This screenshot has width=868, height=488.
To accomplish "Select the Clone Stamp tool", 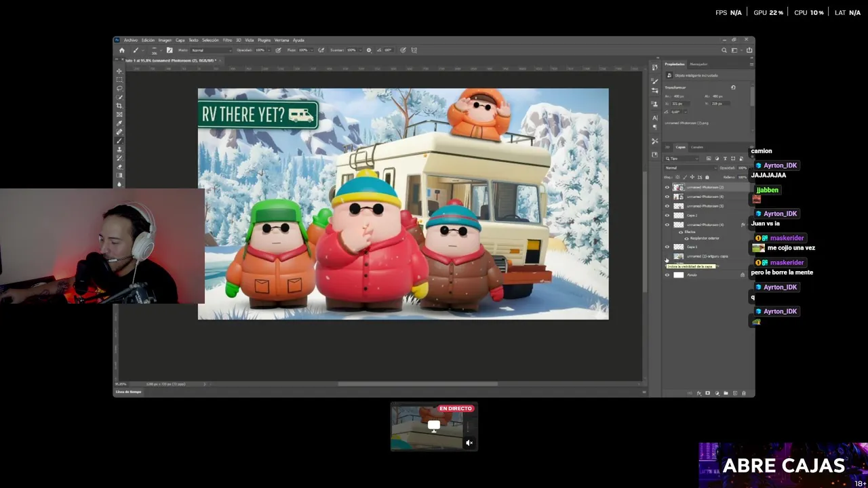I will [x=119, y=149].
